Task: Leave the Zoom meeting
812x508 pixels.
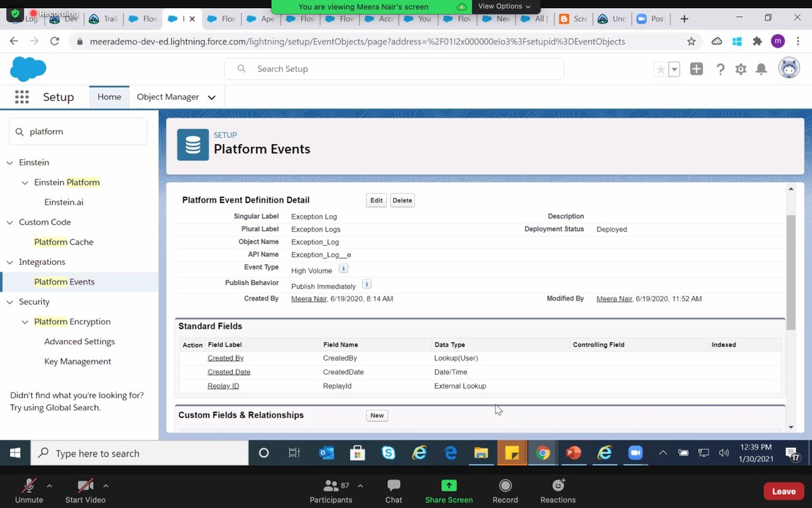Action: (x=784, y=491)
